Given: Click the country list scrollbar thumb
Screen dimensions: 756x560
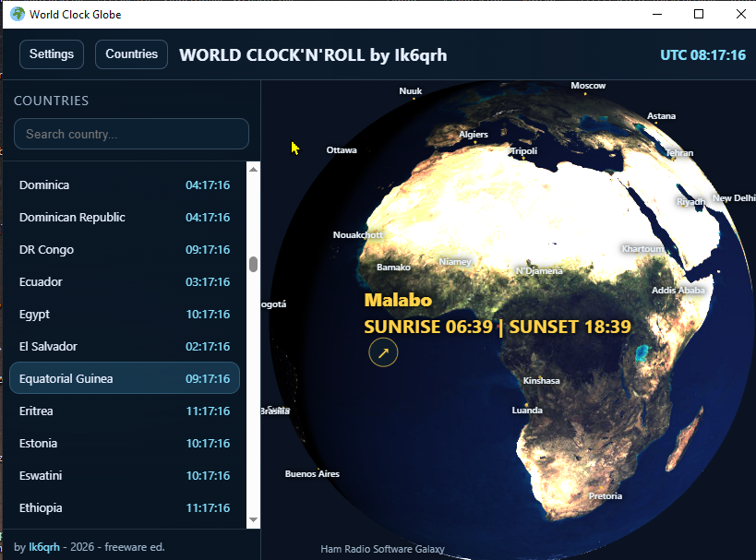Looking at the screenshot, I should (x=252, y=264).
